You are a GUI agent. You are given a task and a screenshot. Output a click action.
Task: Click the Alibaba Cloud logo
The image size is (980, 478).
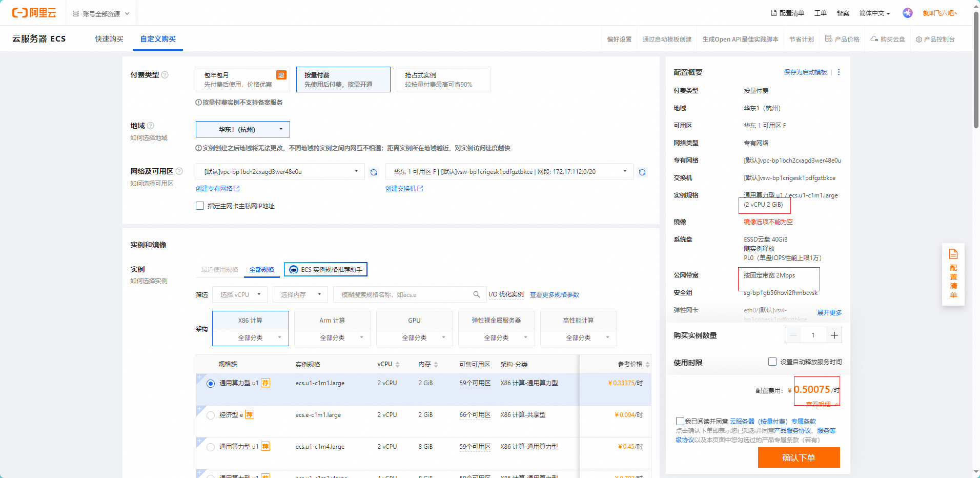34,13
